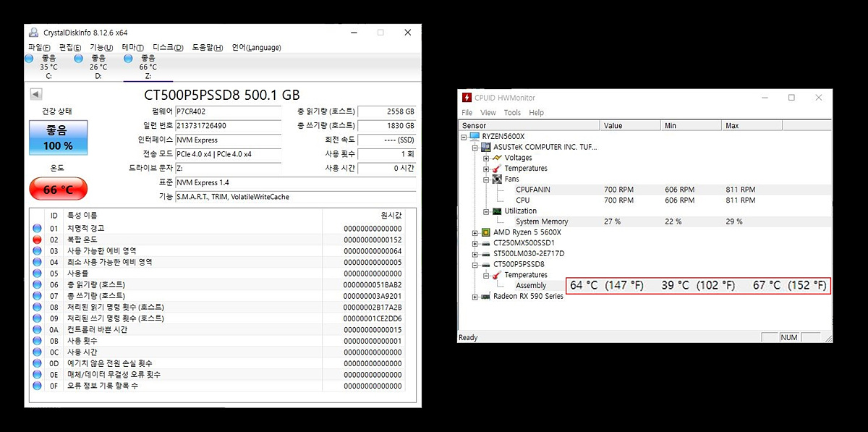This screenshot has width=868, height=432.
Task: Switch to the C: disk tab at 35 °C
Action: (x=48, y=67)
